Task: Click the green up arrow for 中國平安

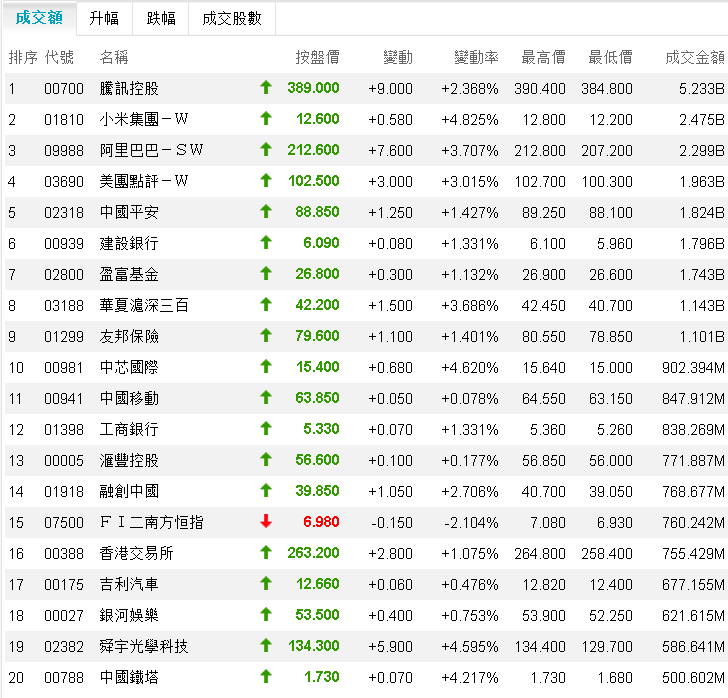Action: (x=266, y=211)
